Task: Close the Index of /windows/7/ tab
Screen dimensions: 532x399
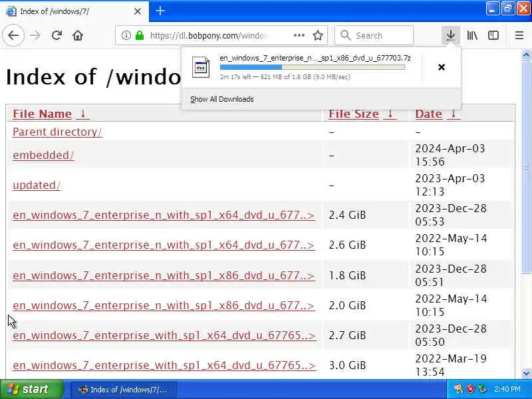Action: point(138,11)
